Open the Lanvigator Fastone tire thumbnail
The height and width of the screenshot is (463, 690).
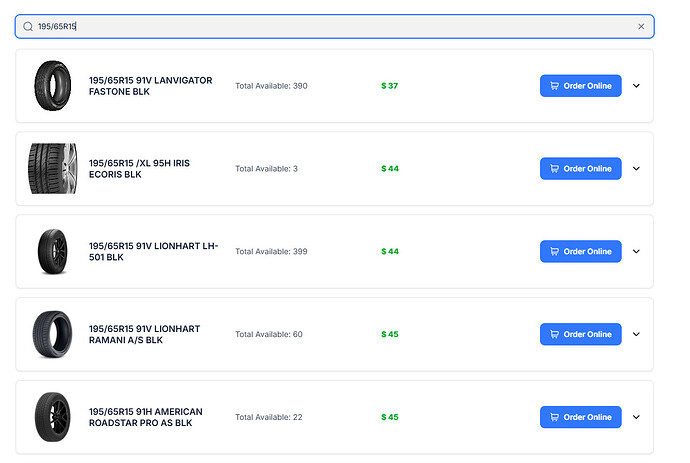coord(53,86)
